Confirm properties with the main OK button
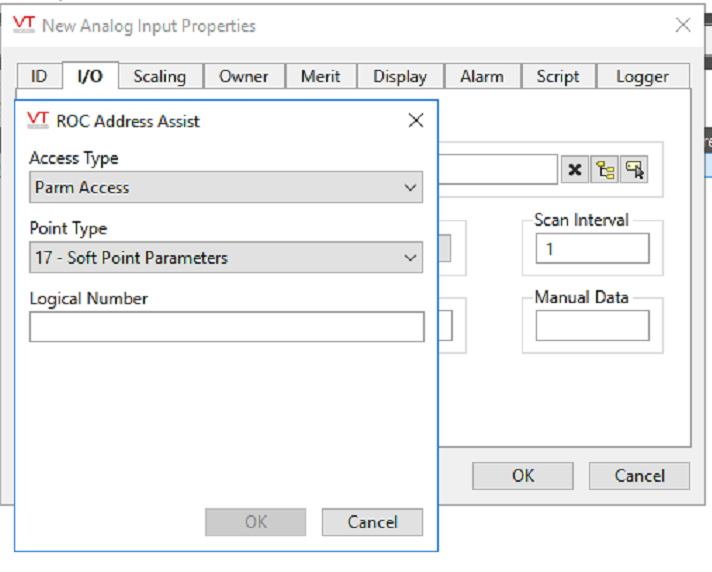This screenshot has height=572, width=712. tap(523, 476)
